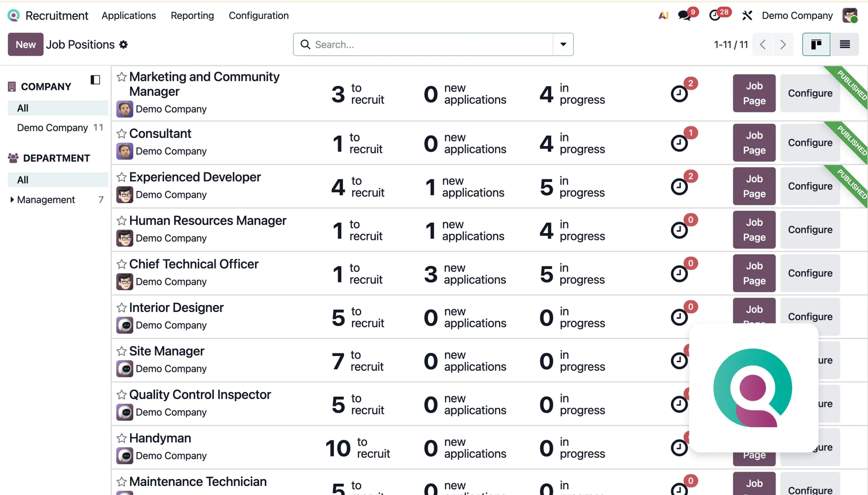
Task: Switch to List view
Action: pos(844,44)
